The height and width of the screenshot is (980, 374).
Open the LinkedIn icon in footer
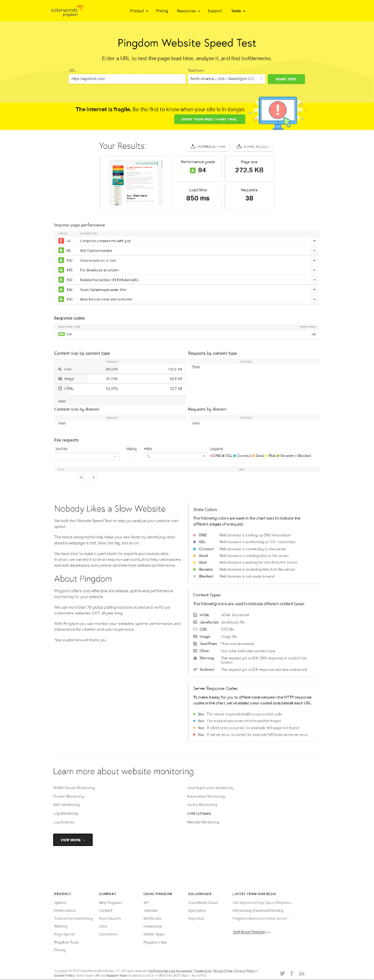pos(302,973)
